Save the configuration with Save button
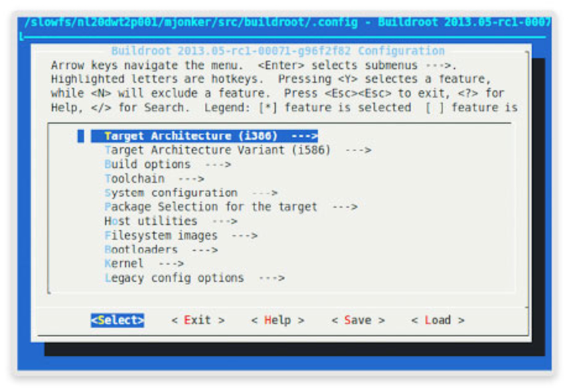 click(357, 320)
